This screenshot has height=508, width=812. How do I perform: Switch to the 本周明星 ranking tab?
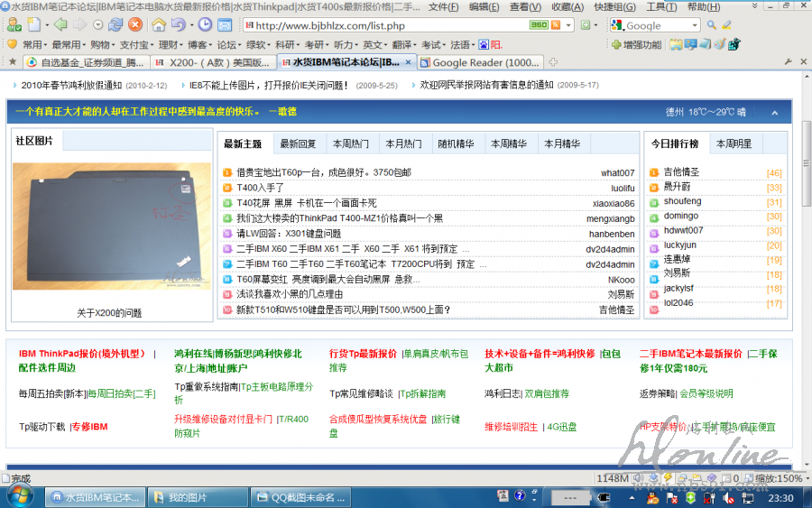tap(734, 143)
